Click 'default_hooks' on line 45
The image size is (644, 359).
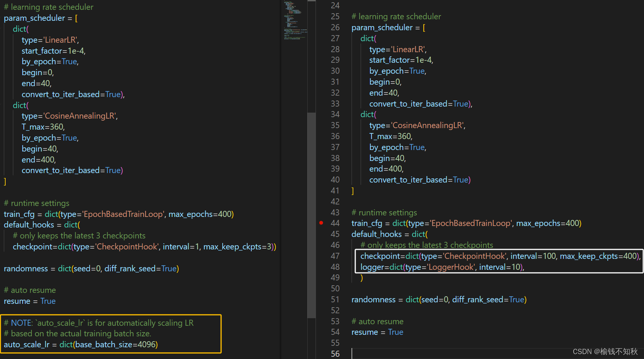coord(376,234)
